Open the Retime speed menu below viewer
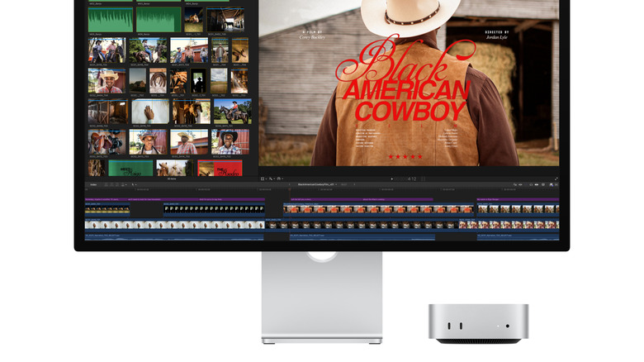Screen dimensions: 644x362 pos(280,179)
